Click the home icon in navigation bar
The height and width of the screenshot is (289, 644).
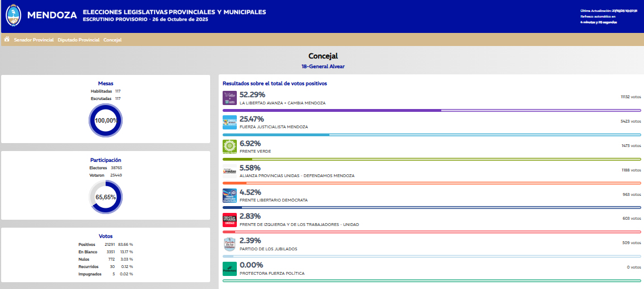[x=7, y=40]
